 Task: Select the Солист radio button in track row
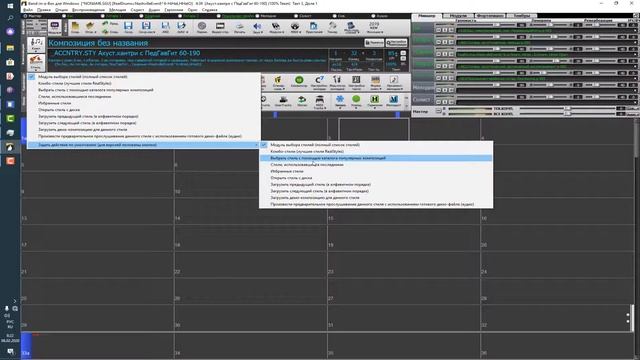coord(296,16)
